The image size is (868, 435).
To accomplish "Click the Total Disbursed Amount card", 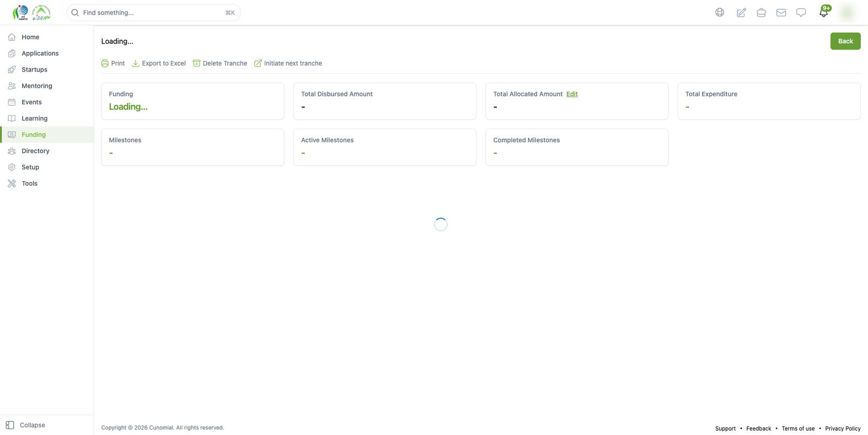I will point(385,101).
